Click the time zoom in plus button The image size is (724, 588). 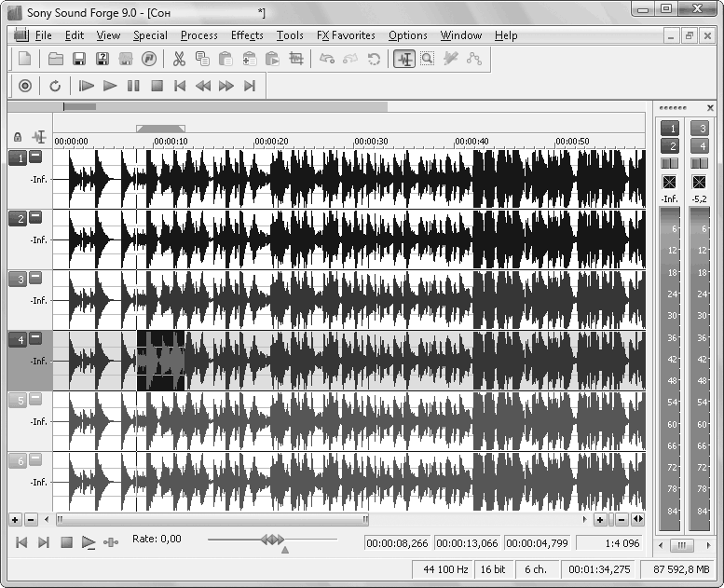[x=599, y=519]
